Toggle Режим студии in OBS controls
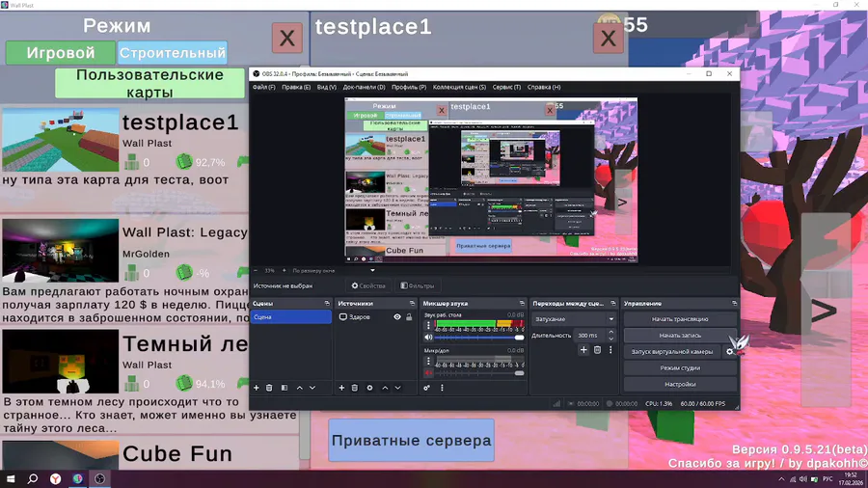The width and height of the screenshot is (868, 488). [x=680, y=368]
